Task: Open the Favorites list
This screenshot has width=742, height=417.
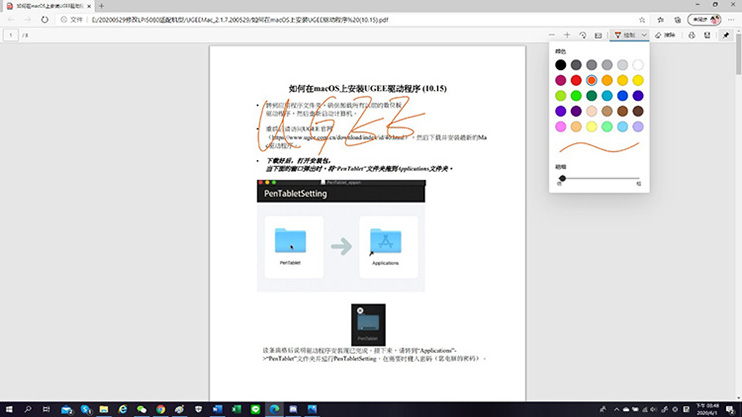Action: pyautogui.click(x=661, y=20)
